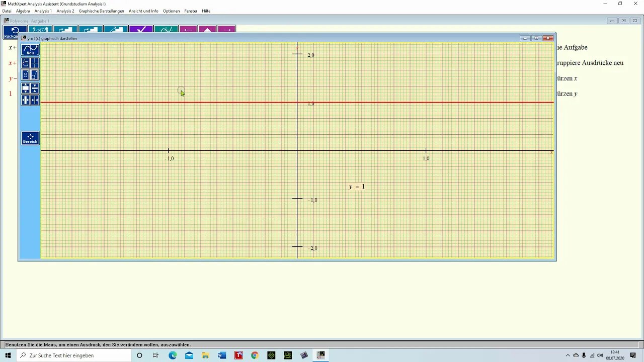
Task: Minimize the graph window y = f(x)
Action: pos(525,38)
